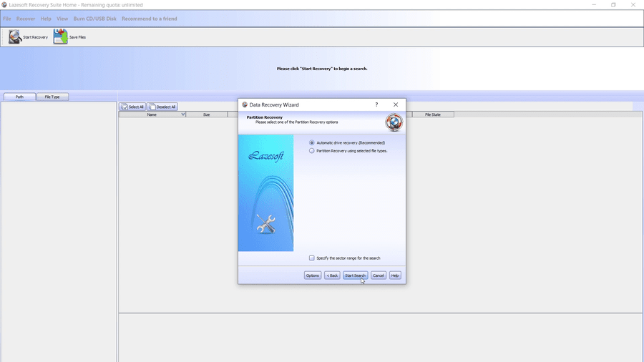Open Recommend to a friend menu
The width and height of the screenshot is (644, 362).
click(x=149, y=19)
